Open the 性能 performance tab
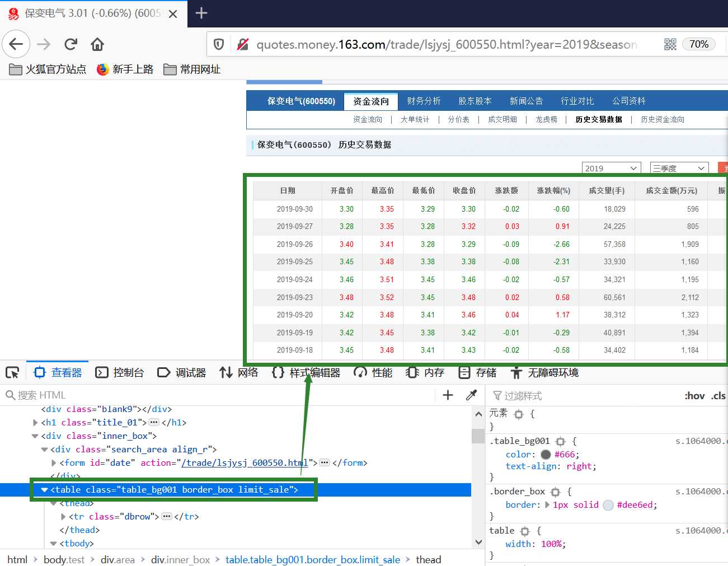The width and height of the screenshot is (728, 566). coord(373,372)
